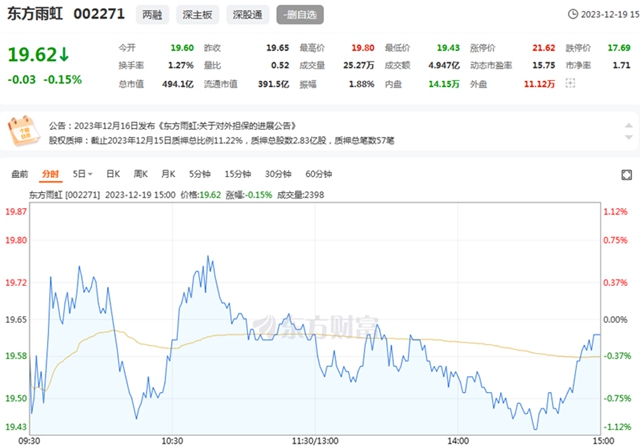The width and height of the screenshot is (640, 446).
Task: Select the 分时 chart tab
Action: [51, 174]
